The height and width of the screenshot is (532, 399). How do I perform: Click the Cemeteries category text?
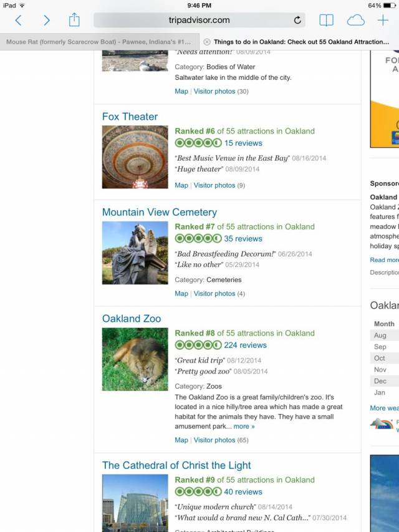224,280
